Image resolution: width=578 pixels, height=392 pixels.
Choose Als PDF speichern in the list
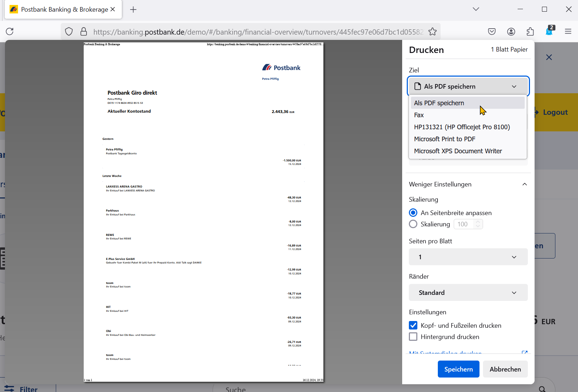coord(468,103)
